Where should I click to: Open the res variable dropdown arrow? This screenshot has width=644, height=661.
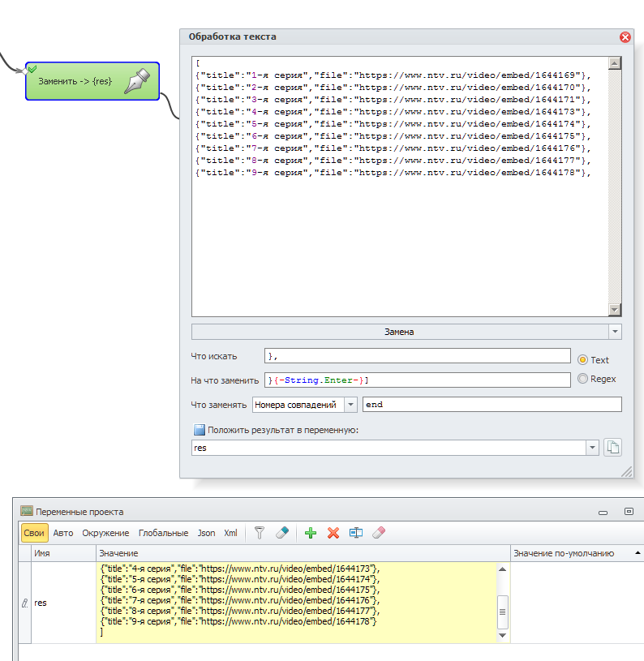coord(592,448)
